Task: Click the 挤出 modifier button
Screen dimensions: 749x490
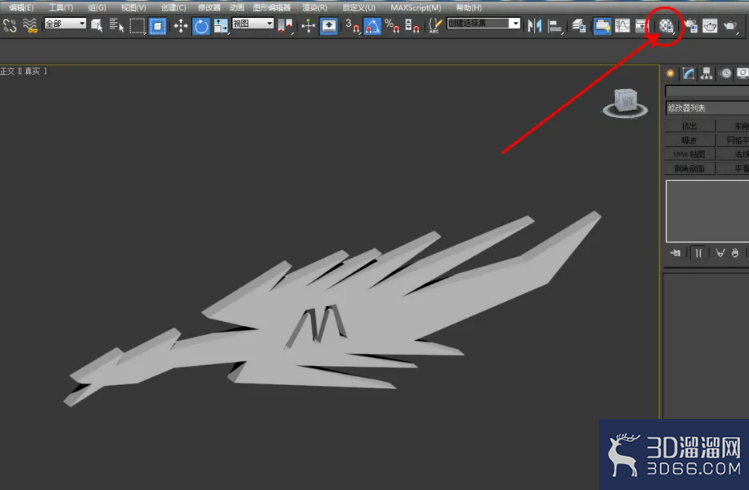Action: tap(689, 126)
